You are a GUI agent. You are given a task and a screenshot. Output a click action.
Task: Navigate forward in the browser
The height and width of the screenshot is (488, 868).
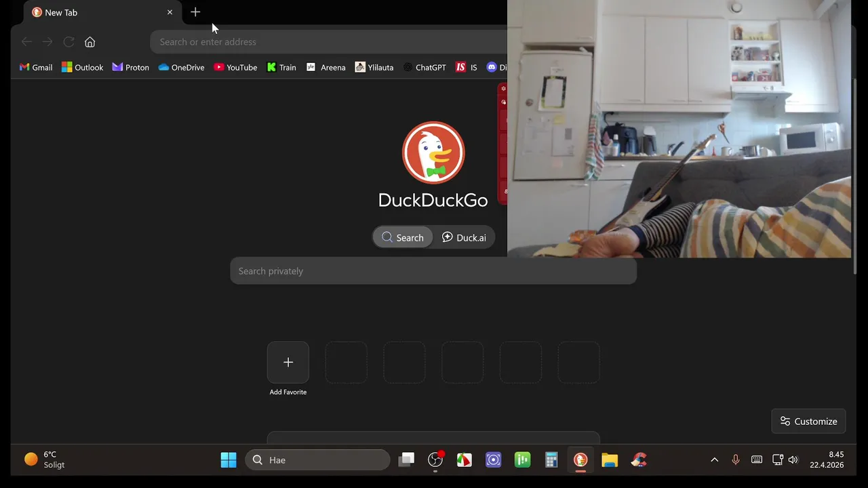pyautogui.click(x=47, y=42)
